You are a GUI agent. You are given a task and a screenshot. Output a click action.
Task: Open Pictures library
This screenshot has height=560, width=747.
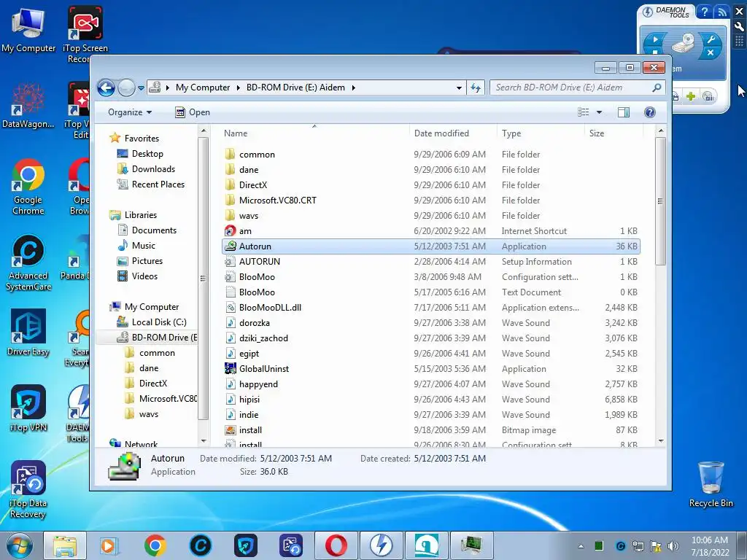[x=140, y=261]
